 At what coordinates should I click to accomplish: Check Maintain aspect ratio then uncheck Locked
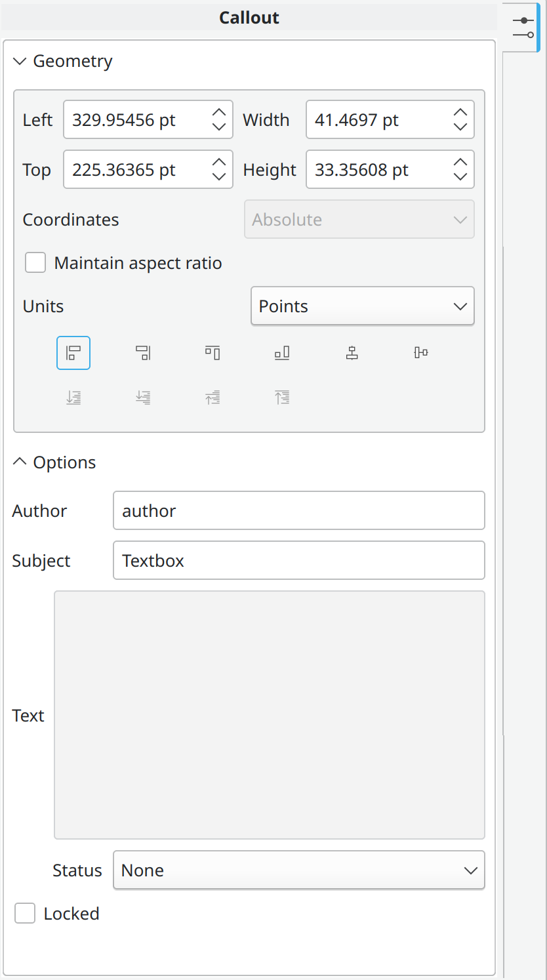(35, 262)
